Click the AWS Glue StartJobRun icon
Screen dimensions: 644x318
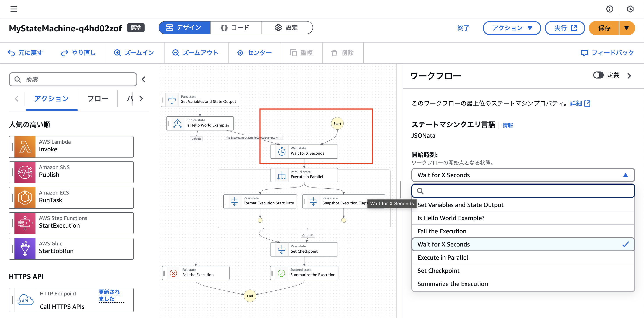(25, 249)
